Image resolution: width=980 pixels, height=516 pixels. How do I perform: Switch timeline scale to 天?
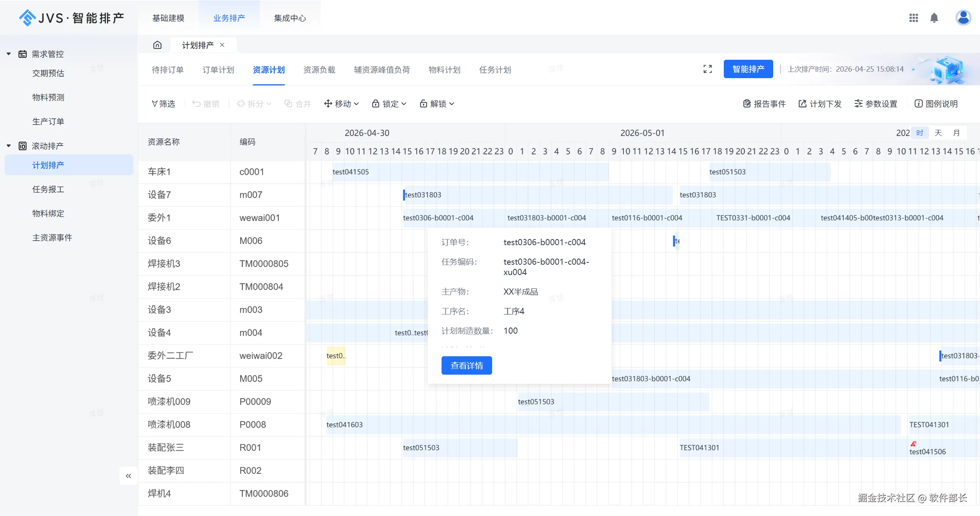tap(938, 133)
